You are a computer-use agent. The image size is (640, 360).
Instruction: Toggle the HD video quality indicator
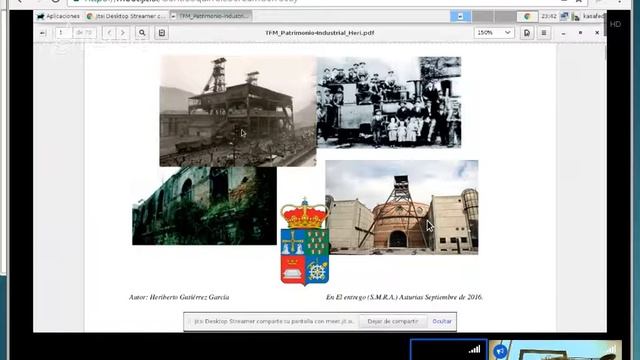pyautogui.click(x=615, y=24)
